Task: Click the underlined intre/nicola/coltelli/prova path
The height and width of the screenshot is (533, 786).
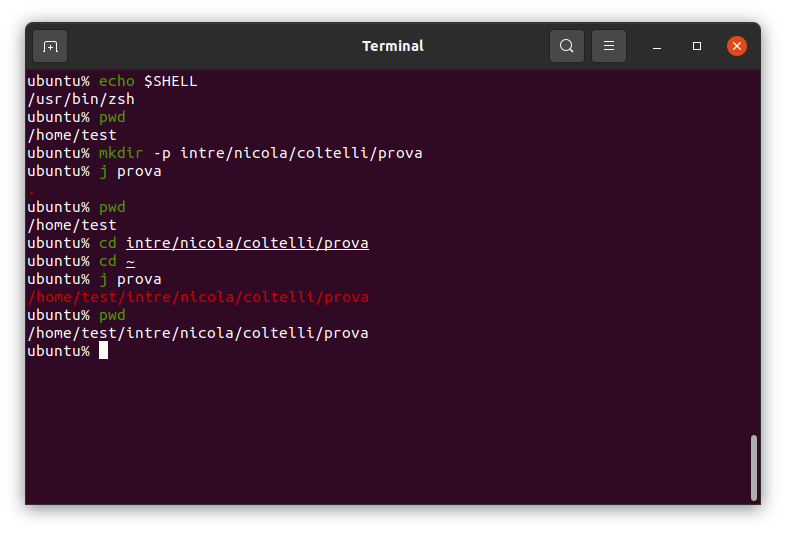Action: click(x=247, y=243)
